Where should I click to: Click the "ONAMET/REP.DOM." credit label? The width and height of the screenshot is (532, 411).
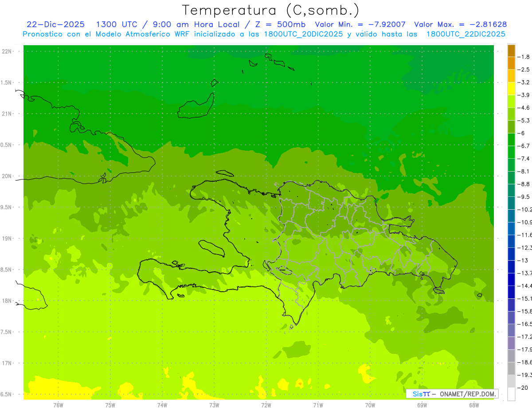tap(468, 394)
